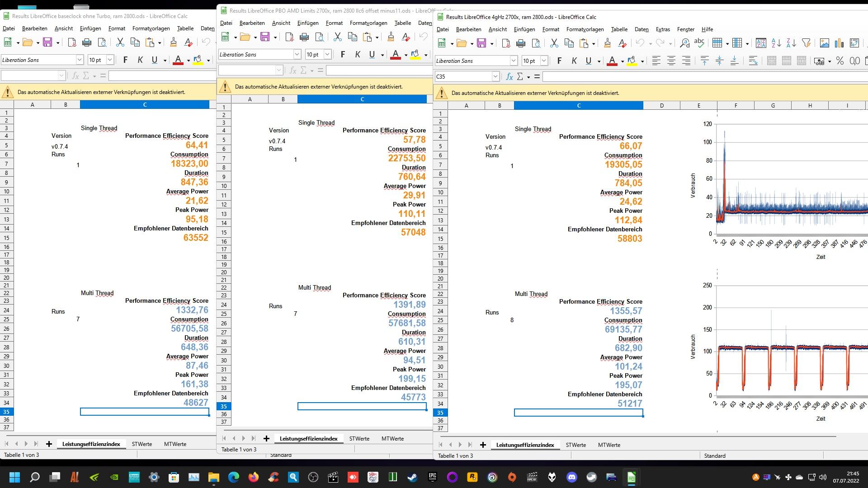Screen dimensions: 868x488
Task: Click formula input line in the 4gHz window
Action: [705, 77]
